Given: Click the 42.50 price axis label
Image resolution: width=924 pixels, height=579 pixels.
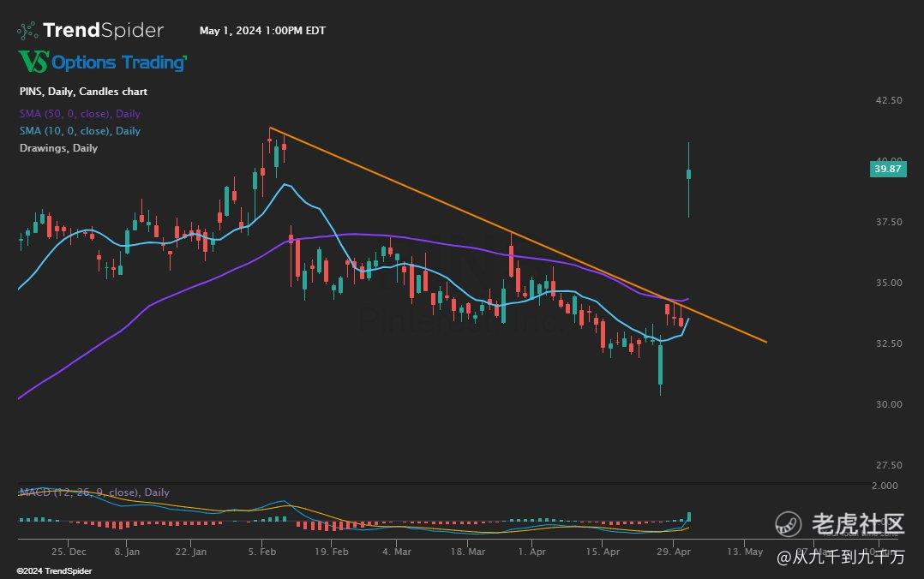Looking at the screenshot, I should coord(889,100).
